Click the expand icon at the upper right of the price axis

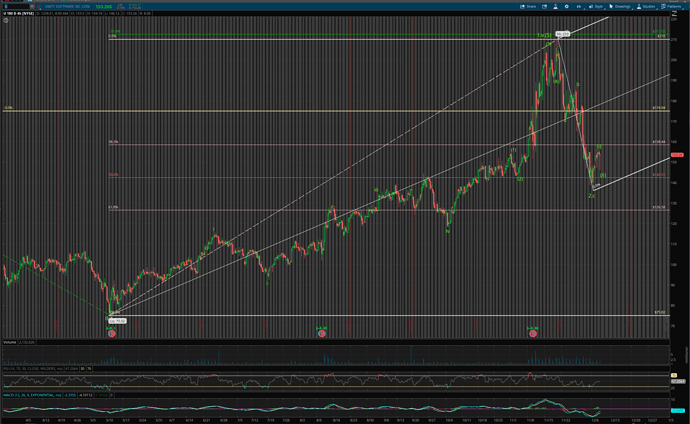(674, 14)
